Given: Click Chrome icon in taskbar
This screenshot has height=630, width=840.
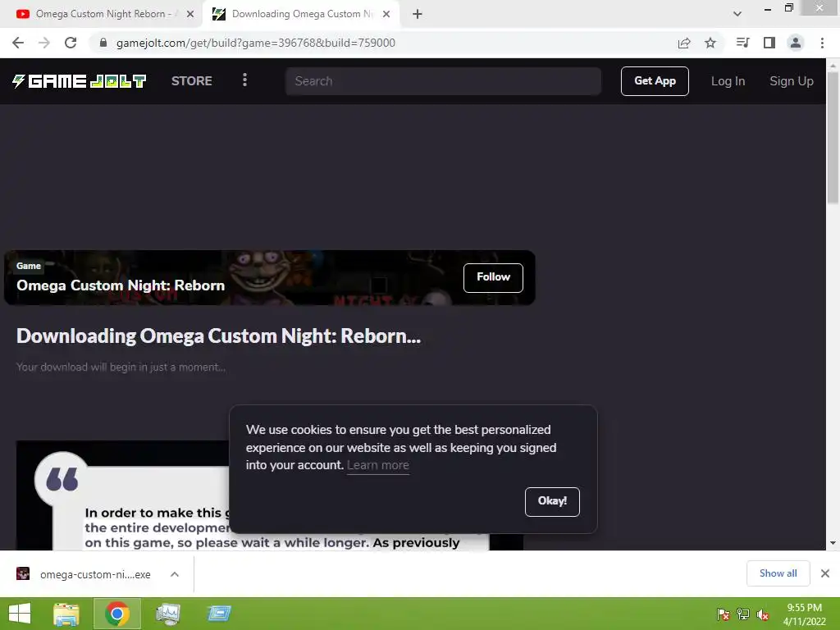Looking at the screenshot, I should tap(117, 614).
